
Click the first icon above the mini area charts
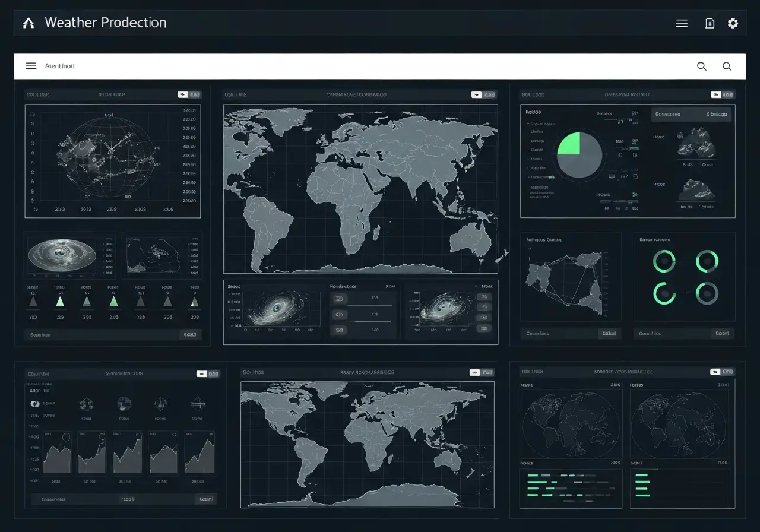(87, 405)
